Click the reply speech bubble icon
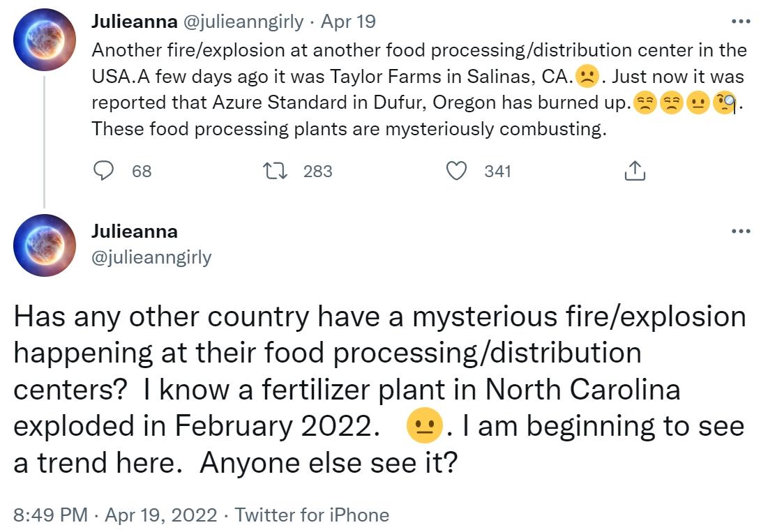The image size is (768, 532). 104,171
